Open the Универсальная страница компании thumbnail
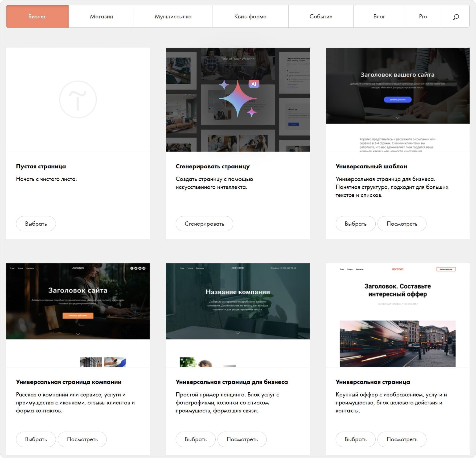Screen dimensions: 476x458 point(78,315)
